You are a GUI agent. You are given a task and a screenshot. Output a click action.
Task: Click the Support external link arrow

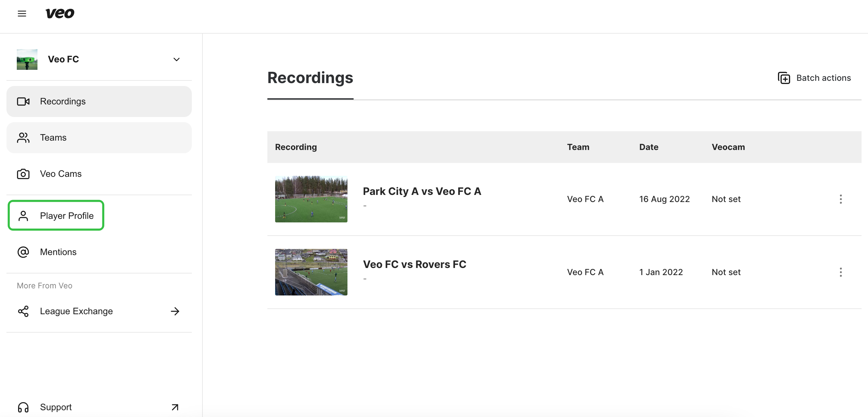pos(175,407)
